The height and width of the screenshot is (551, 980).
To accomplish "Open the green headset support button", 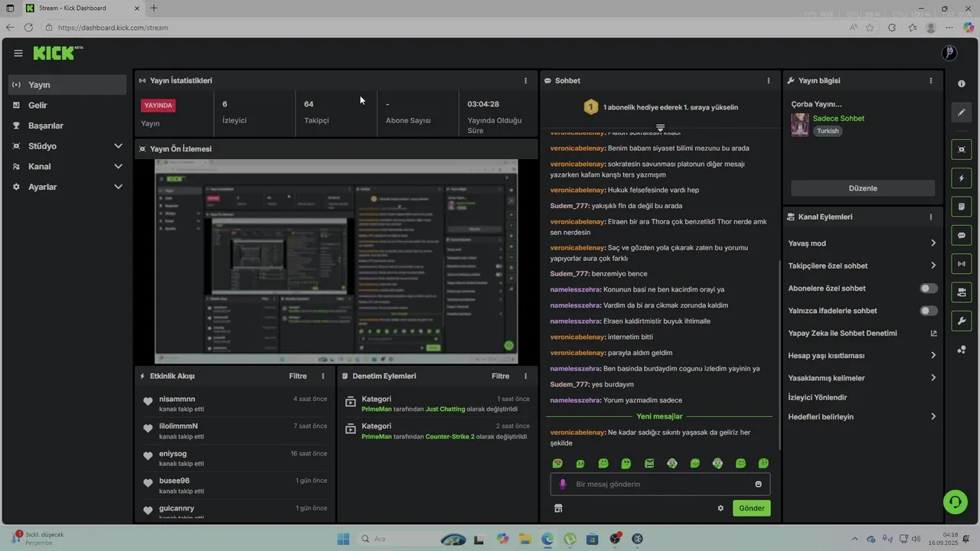I will tap(955, 502).
